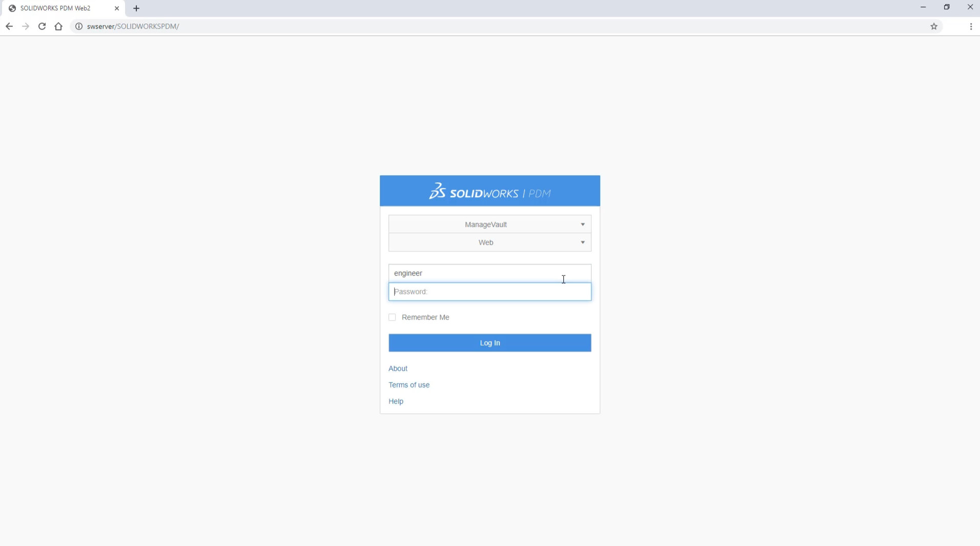Enable the Remember Me checkbox
Screen dimensions: 980x546
[x=392, y=317]
